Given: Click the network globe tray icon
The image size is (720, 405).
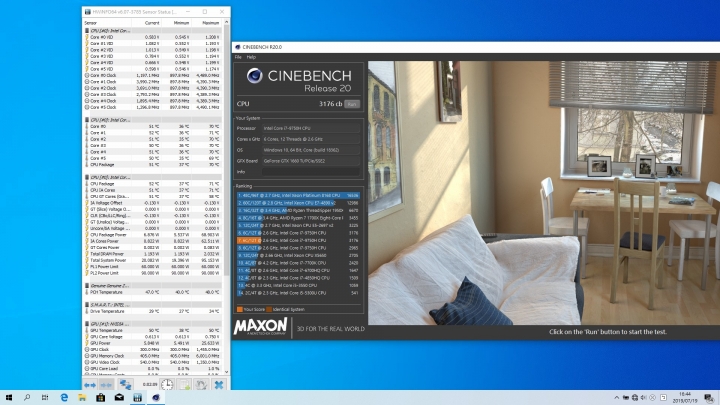Looking at the screenshot, I should tap(635, 398).
